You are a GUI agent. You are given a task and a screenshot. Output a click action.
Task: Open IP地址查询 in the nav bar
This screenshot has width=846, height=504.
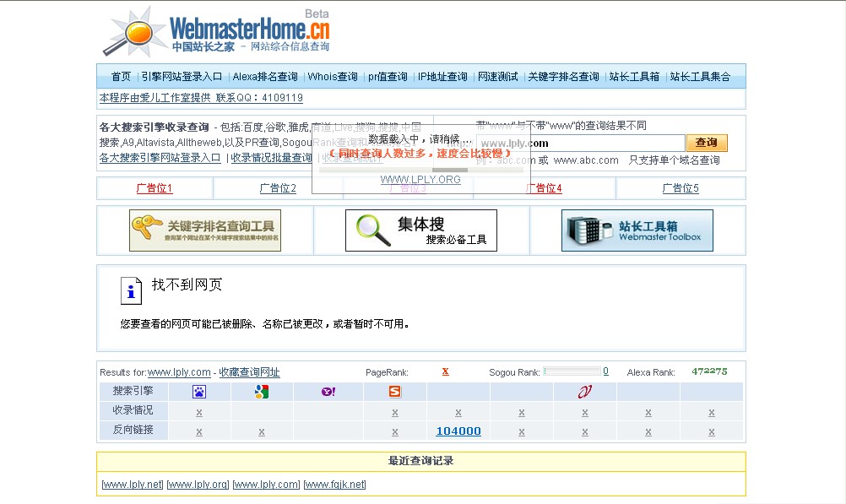tap(442, 77)
